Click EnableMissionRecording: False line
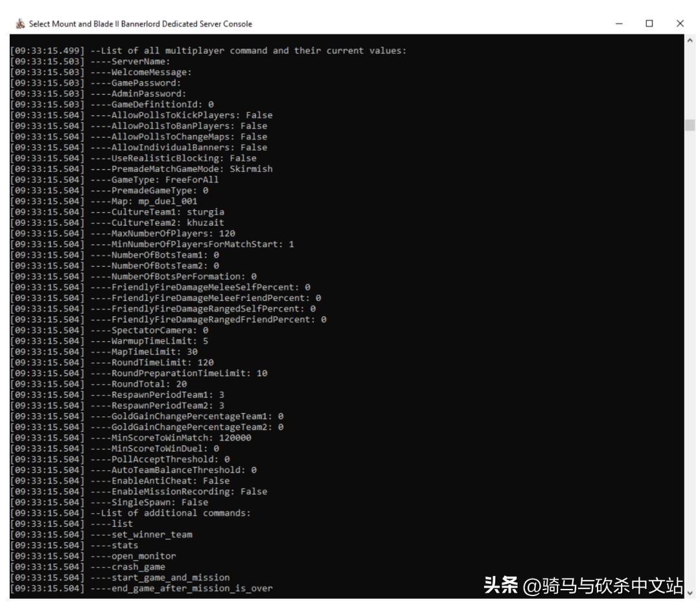The width and height of the screenshot is (700, 611). pyautogui.click(x=139, y=491)
